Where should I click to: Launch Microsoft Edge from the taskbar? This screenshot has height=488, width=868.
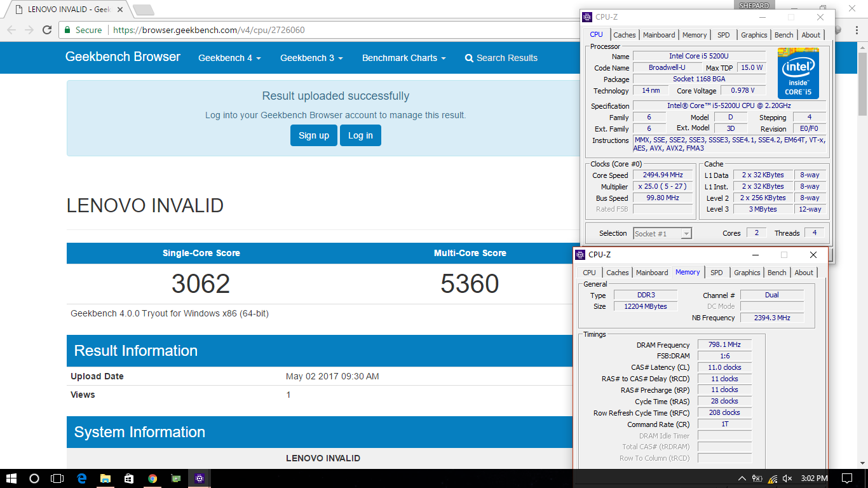click(x=81, y=478)
